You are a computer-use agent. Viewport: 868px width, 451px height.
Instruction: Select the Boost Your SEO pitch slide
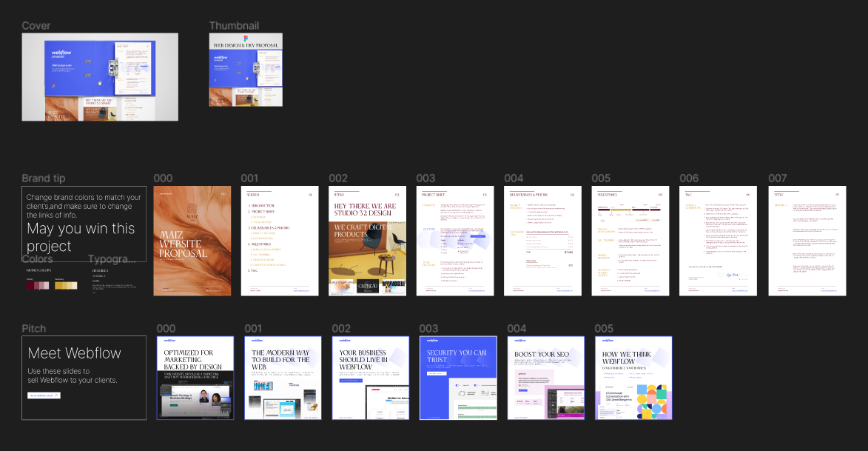546,378
